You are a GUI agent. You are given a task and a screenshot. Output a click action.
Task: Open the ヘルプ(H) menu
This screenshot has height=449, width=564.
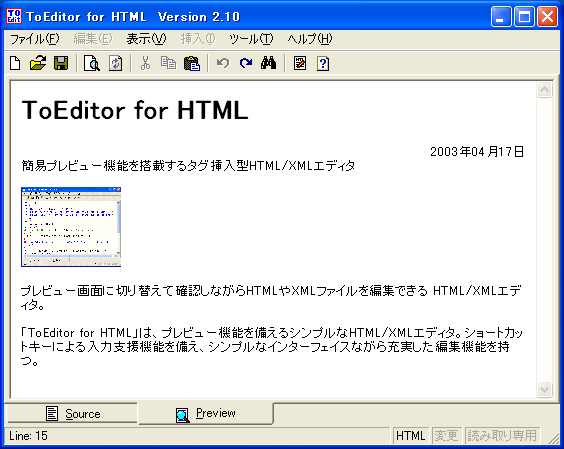[x=309, y=39]
